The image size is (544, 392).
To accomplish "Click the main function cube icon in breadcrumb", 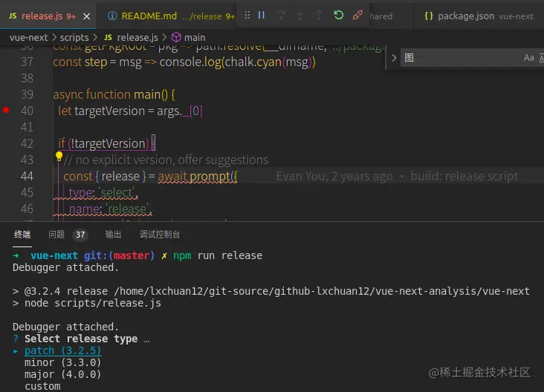I will (176, 37).
